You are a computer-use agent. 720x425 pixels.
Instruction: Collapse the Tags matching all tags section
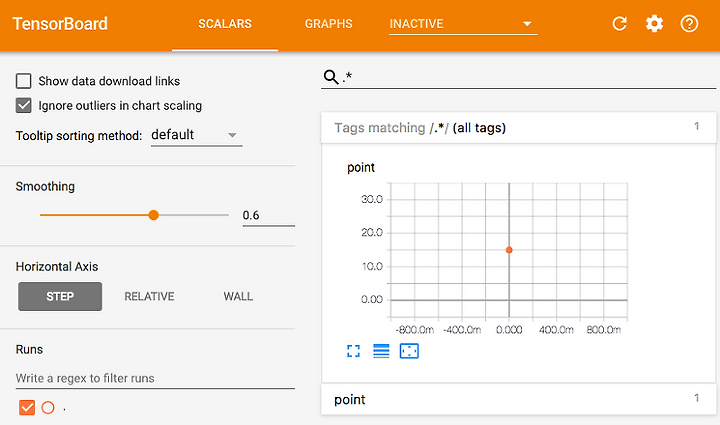(x=518, y=128)
